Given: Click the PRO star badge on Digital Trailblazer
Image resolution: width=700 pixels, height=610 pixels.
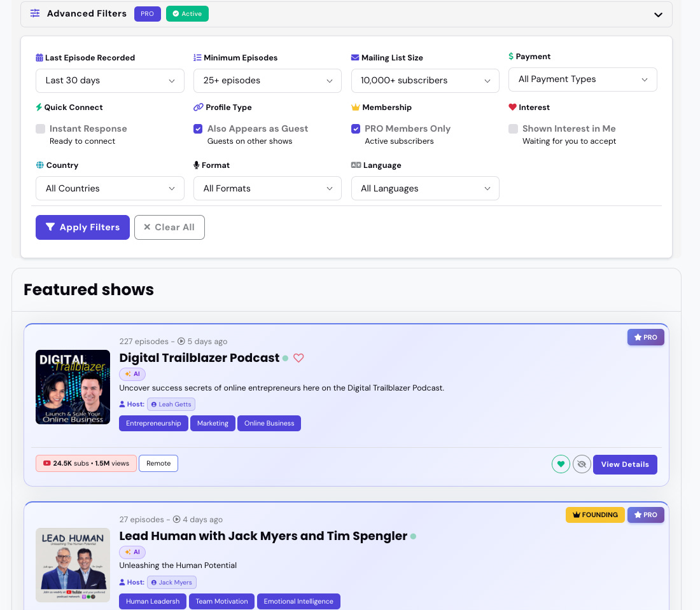Looking at the screenshot, I should 645,337.
